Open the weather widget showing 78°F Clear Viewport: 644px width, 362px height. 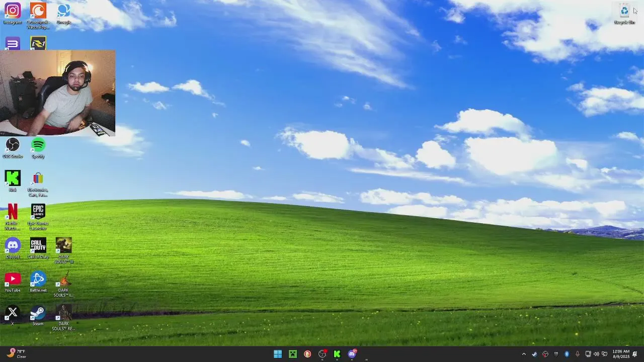16,354
